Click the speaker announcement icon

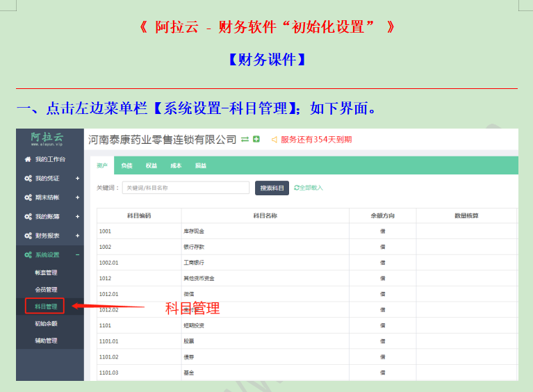pyautogui.click(x=274, y=140)
